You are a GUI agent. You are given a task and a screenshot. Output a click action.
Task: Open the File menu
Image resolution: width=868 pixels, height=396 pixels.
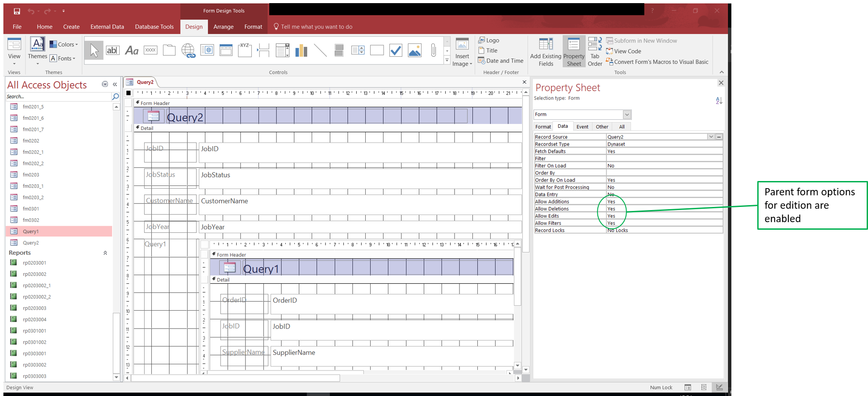click(x=17, y=27)
